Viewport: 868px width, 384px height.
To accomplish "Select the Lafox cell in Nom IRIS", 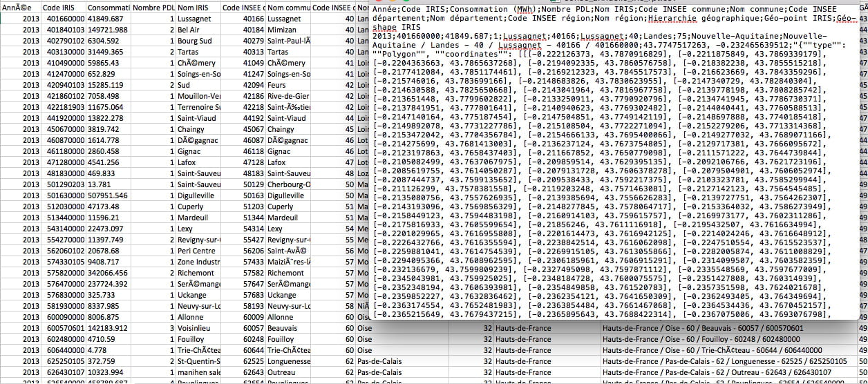I will coord(198,162).
